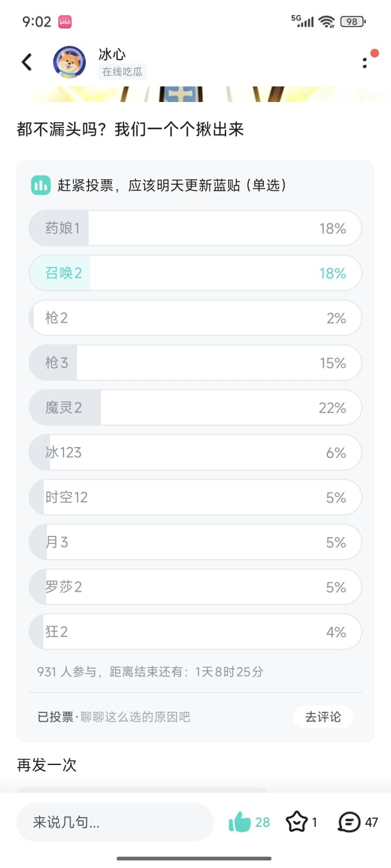Tap the cropped header image at top

[x=195, y=94]
